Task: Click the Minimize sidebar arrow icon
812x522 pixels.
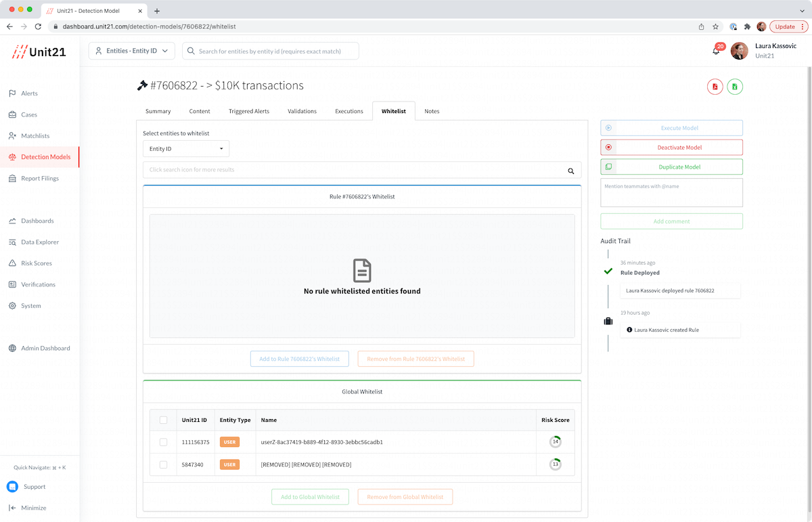Action: (x=12, y=508)
